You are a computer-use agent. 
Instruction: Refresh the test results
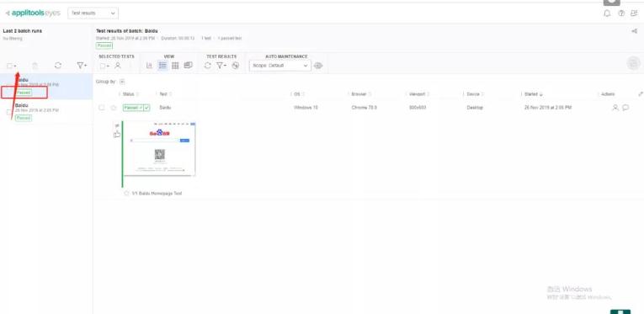207,66
